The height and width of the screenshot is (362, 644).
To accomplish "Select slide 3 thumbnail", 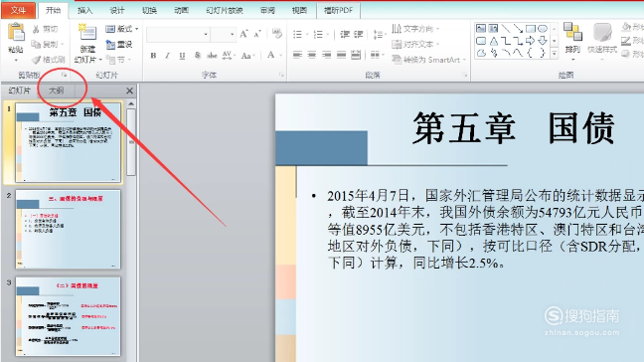I will [x=69, y=316].
